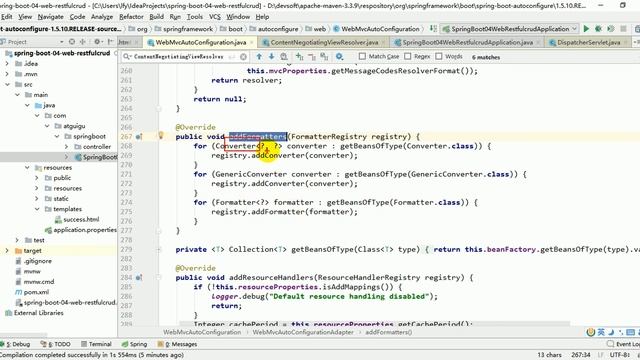Click the lightbulb intention icon at line 267

point(161,135)
